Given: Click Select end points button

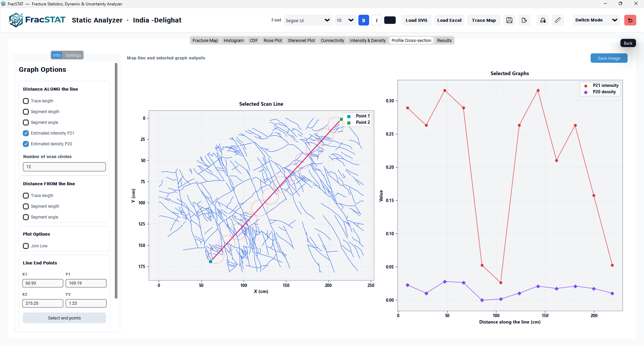Looking at the screenshot, I should pyautogui.click(x=64, y=318).
